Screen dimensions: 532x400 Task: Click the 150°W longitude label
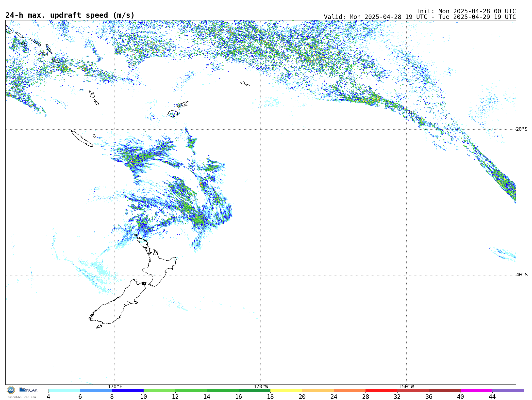tap(406, 387)
